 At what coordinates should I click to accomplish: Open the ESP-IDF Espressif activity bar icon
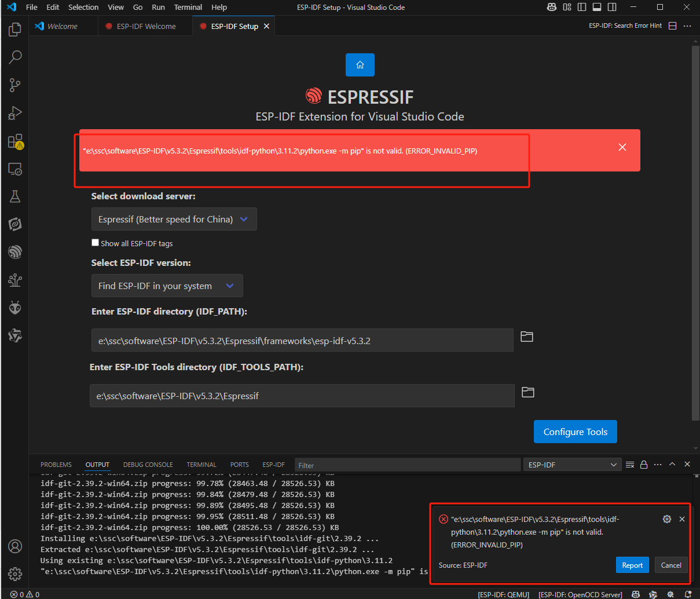(15, 252)
